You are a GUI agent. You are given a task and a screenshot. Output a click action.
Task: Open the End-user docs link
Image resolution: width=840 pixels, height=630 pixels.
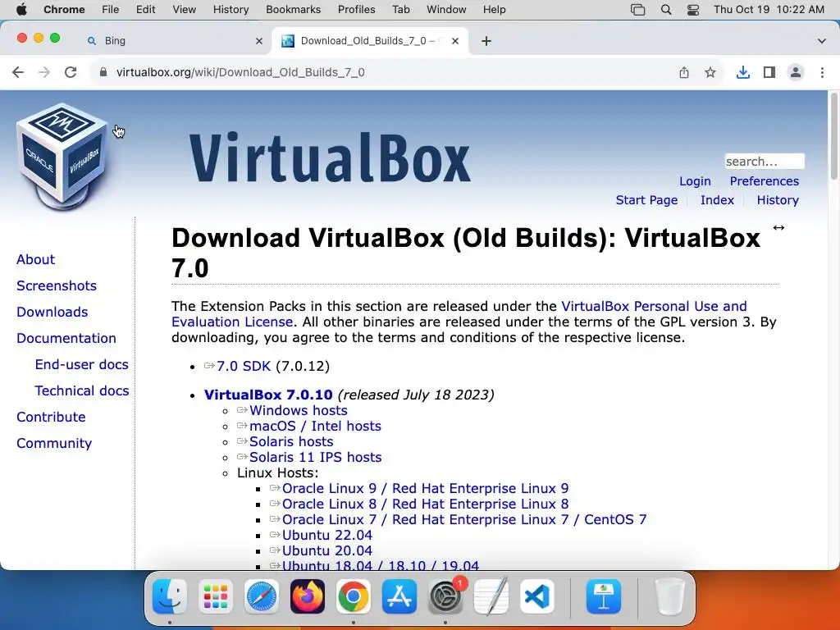81,364
